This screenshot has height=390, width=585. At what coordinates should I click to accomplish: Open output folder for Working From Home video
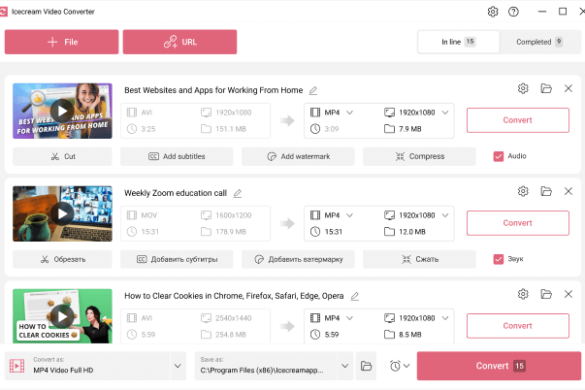[x=546, y=88]
